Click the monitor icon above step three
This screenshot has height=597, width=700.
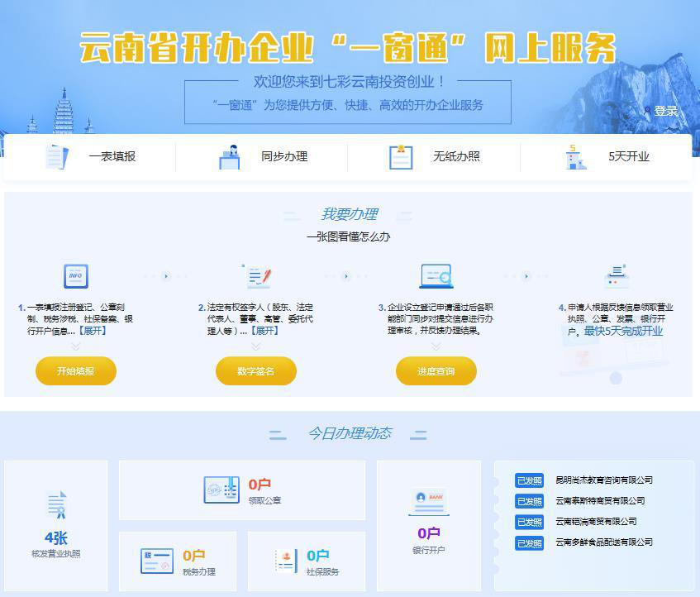tap(436, 275)
